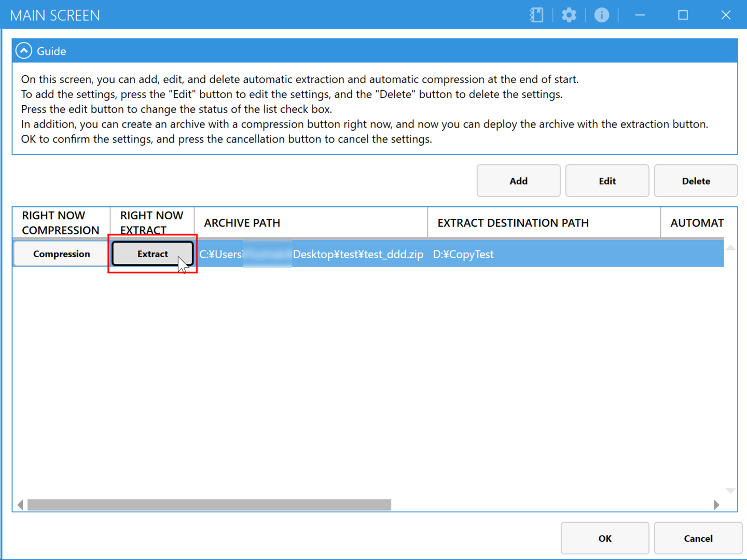Confirm settings with the OK button
Screen dimensions: 747x560
click(604, 538)
